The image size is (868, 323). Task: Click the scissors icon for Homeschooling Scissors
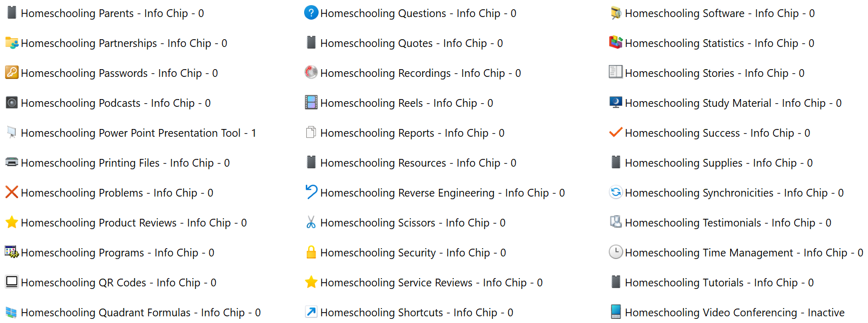[x=311, y=222]
